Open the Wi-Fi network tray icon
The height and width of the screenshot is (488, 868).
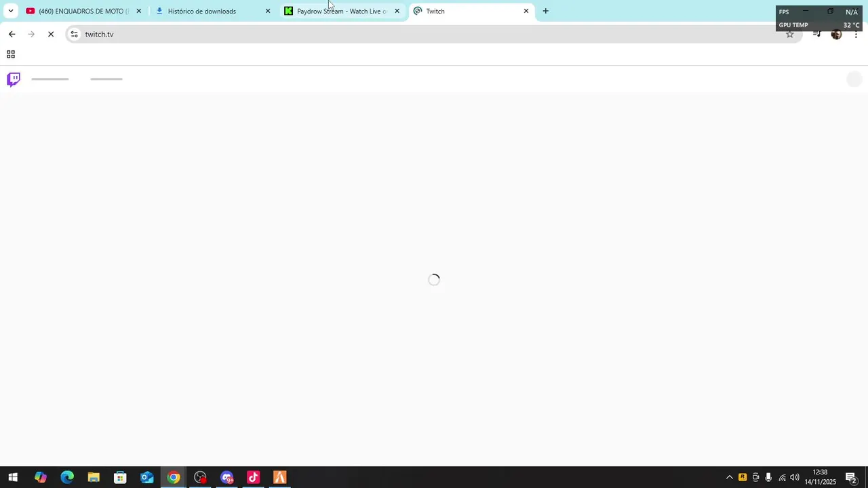782,478
